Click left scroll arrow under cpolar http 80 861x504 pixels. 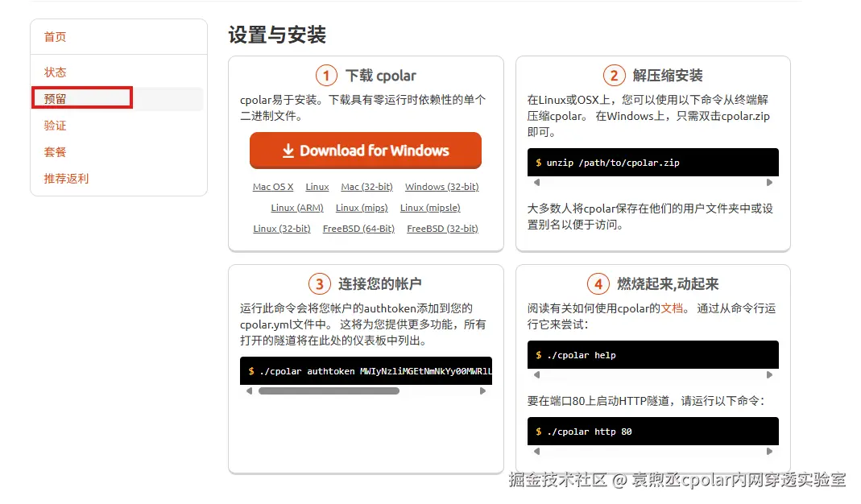click(x=536, y=452)
